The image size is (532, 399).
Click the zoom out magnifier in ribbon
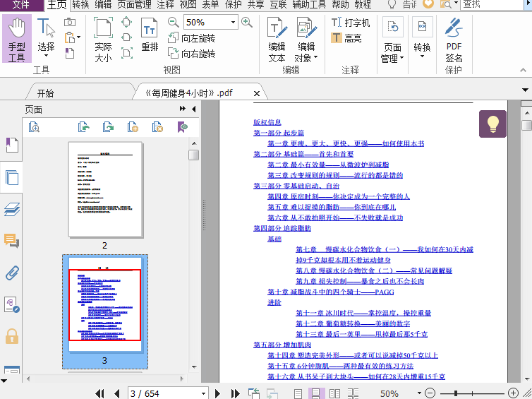pos(174,23)
